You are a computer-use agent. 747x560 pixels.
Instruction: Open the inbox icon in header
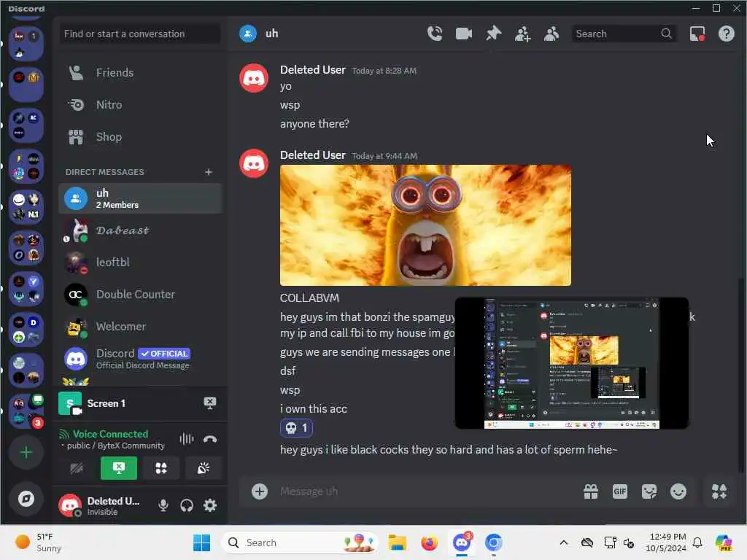tap(697, 34)
